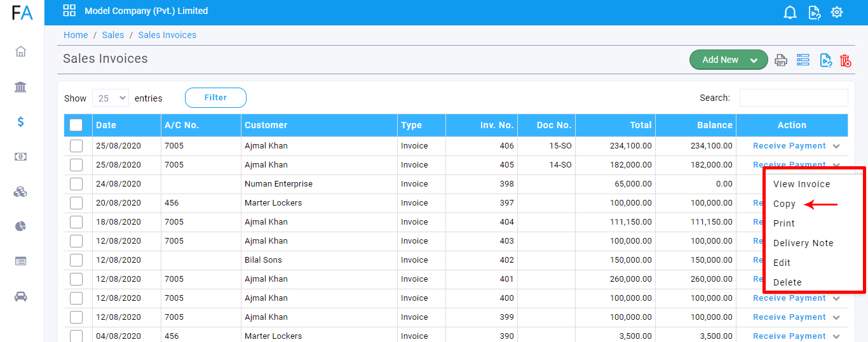Viewport: 868px width, 342px height.
Task: Click Model Company (Pvt.) Limited title
Action: pos(146,11)
